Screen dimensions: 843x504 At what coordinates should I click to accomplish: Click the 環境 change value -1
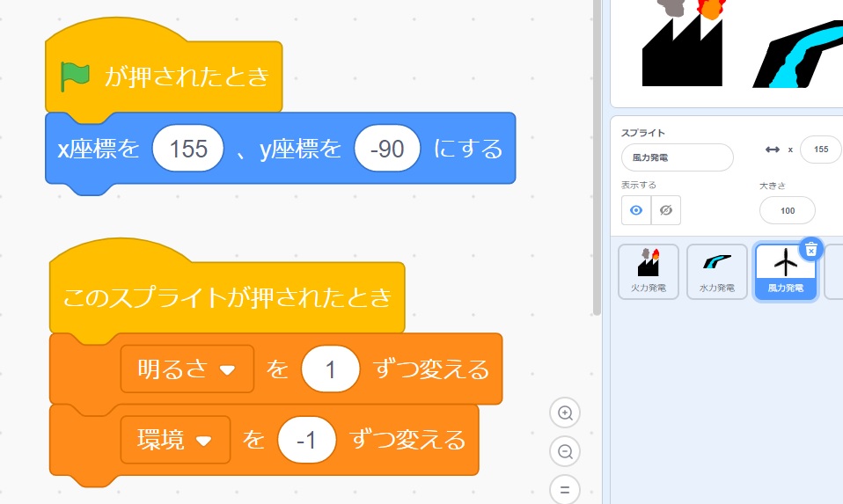tap(307, 440)
